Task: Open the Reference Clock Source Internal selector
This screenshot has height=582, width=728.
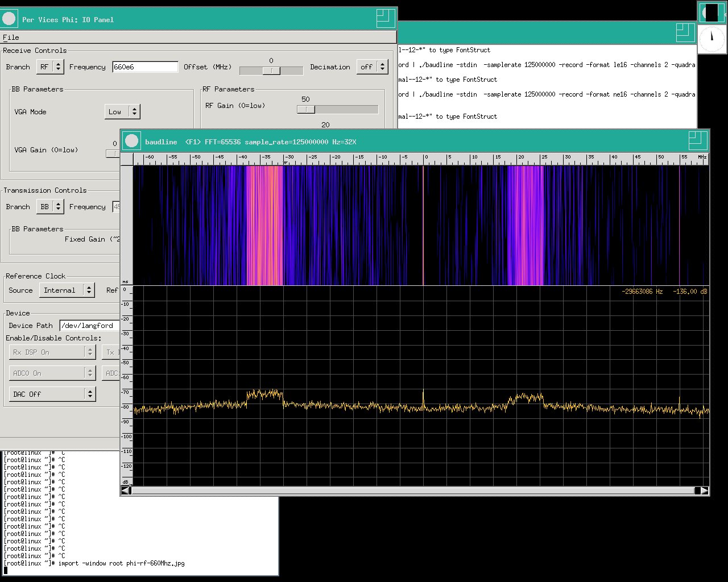Action: pyautogui.click(x=67, y=290)
